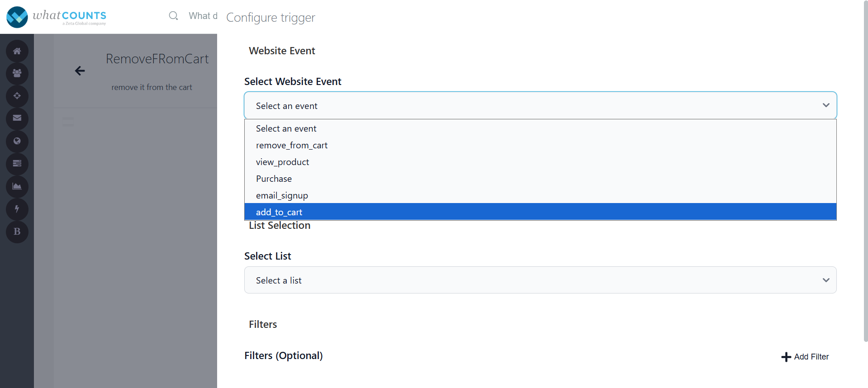Image resolution: width=868 pixels, height=388 pixels.
Task: Expand the Select a list dropdown
Action: point(540,280)
